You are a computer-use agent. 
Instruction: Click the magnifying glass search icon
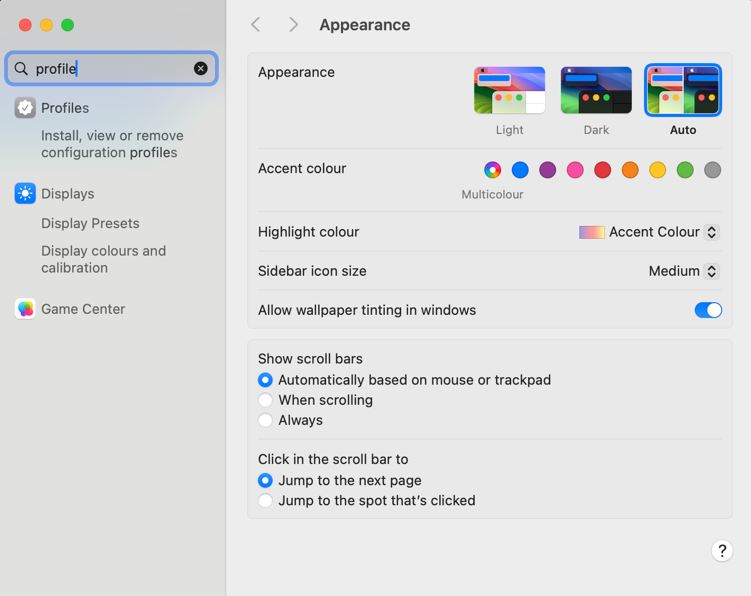21,69
